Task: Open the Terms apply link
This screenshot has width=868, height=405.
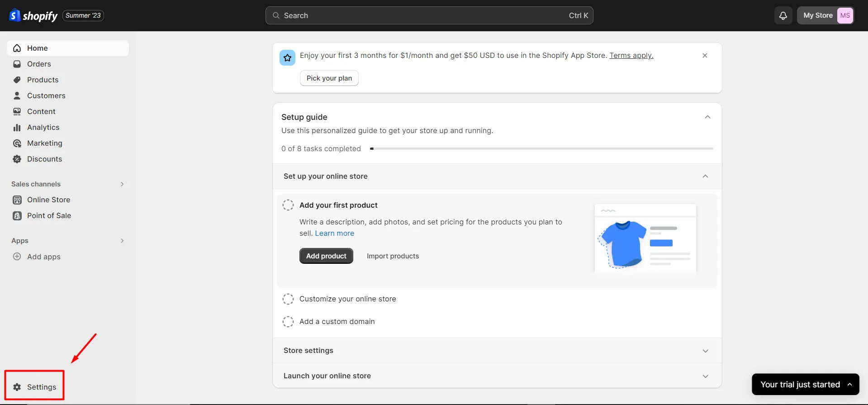Action: (631, 55)
